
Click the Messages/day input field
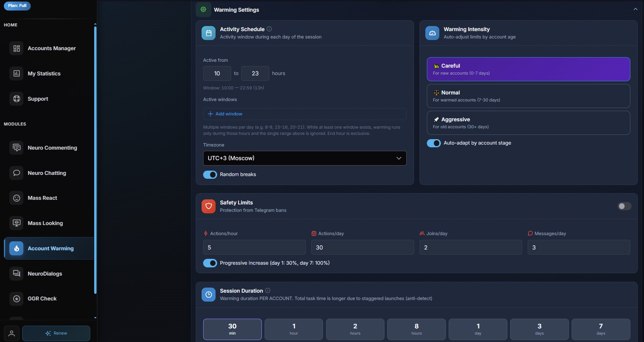(x=579, y=247)
